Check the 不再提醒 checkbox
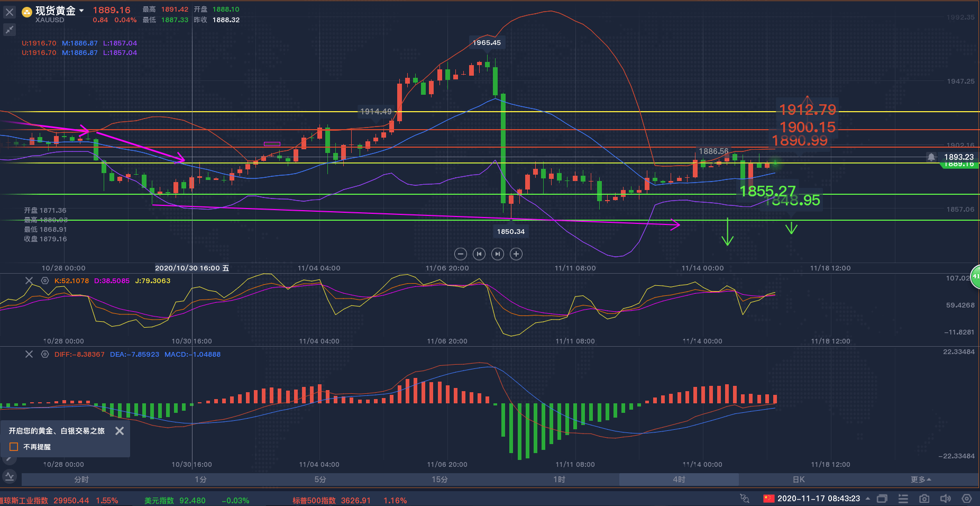The width and height of the screenshot is (980, 506). point(14,447)
